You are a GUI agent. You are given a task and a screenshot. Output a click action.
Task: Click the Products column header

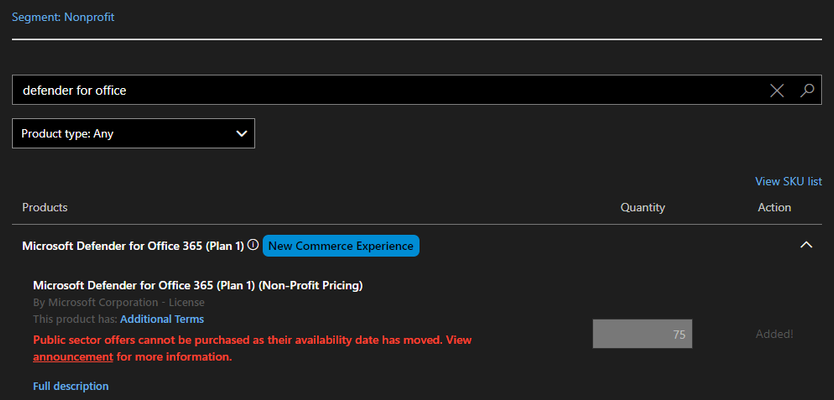tap(45, 207)
